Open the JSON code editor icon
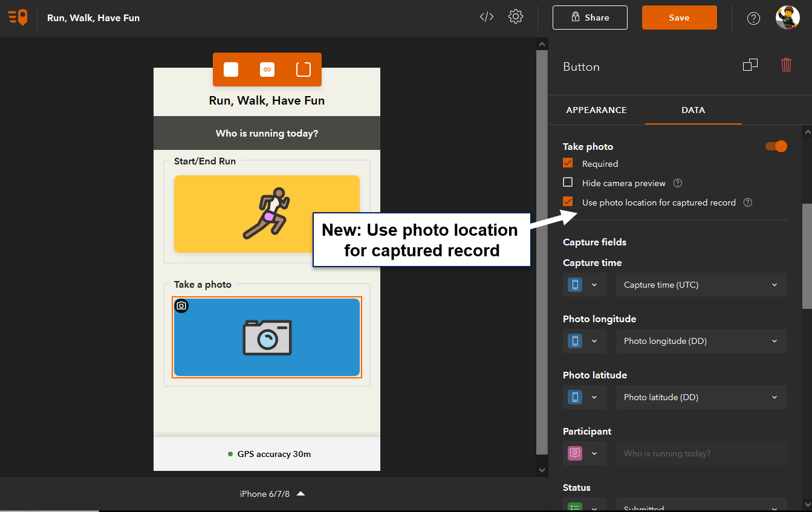 (x=486, y=17)
